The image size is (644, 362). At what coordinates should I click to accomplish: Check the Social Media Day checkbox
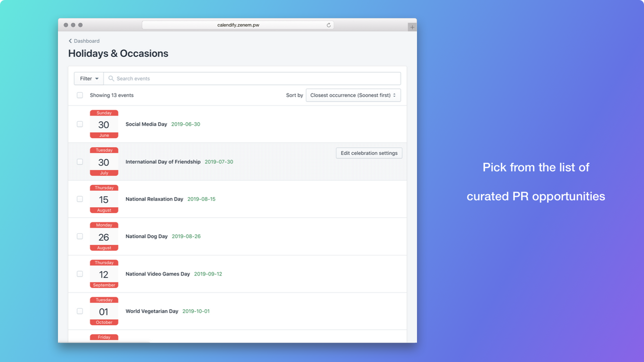pos(79,124)
